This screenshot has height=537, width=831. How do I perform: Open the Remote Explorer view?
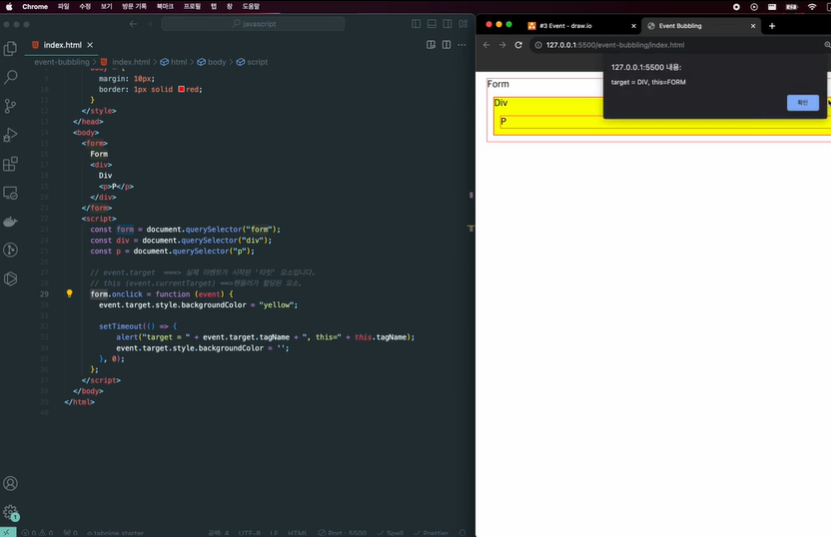10,193
